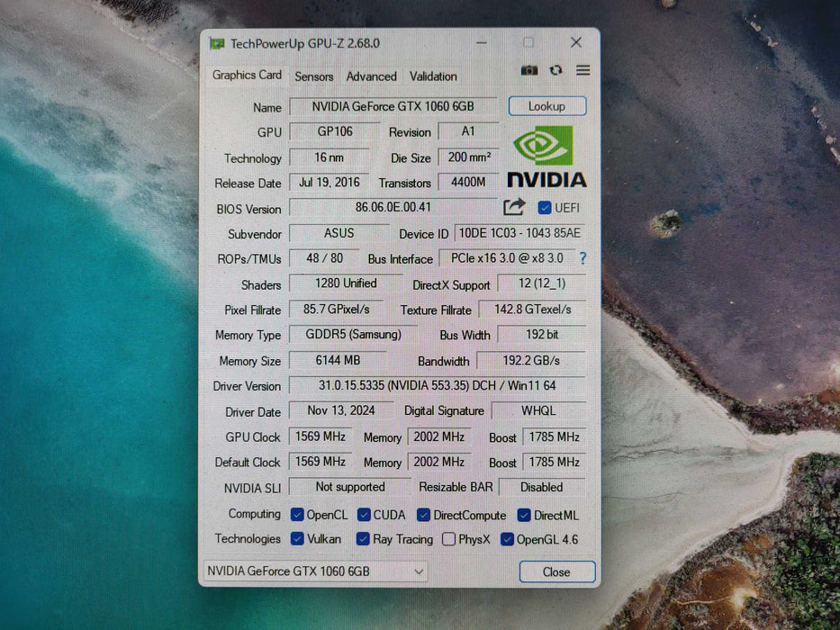Click the Close button at bottom
Viewport: 840px width, 630px height.
pos(556,571)
